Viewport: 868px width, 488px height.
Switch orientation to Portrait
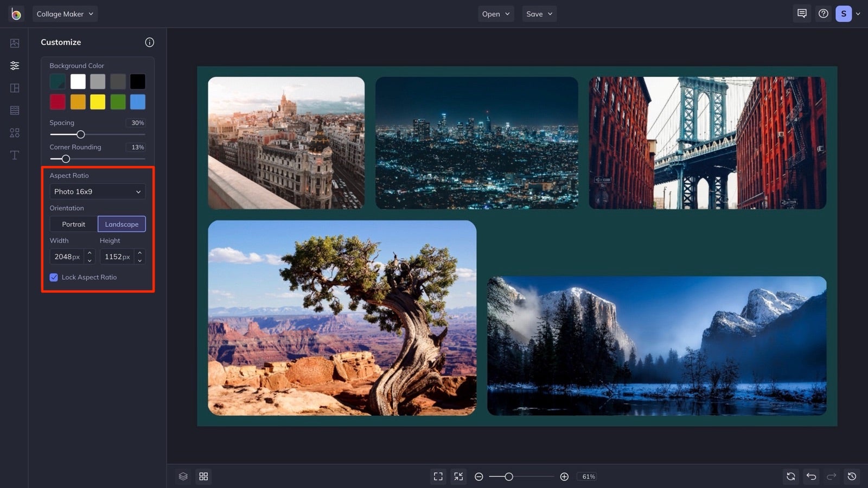[73, 224]
